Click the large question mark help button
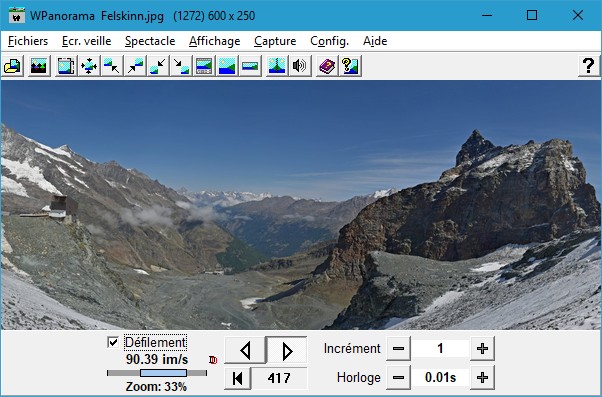The image size is (602, 397). (589, 66)
